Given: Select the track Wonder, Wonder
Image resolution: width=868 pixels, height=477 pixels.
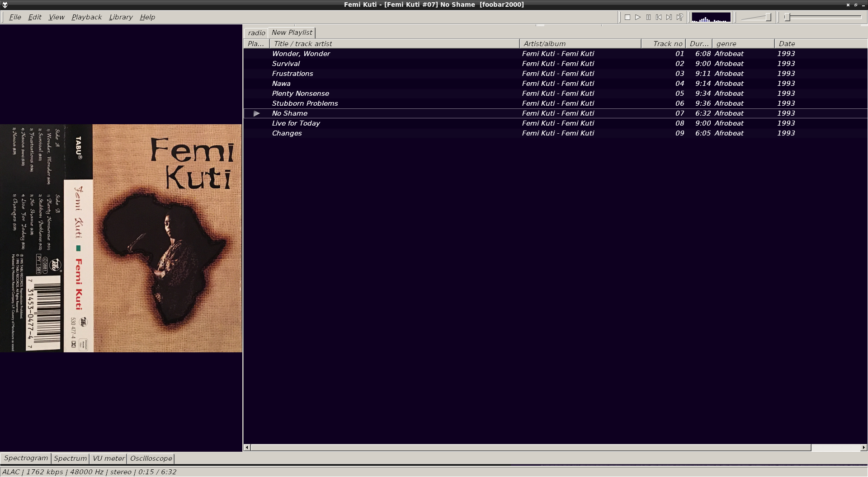Looking at the screenshot, I should (x=555, y=54).
